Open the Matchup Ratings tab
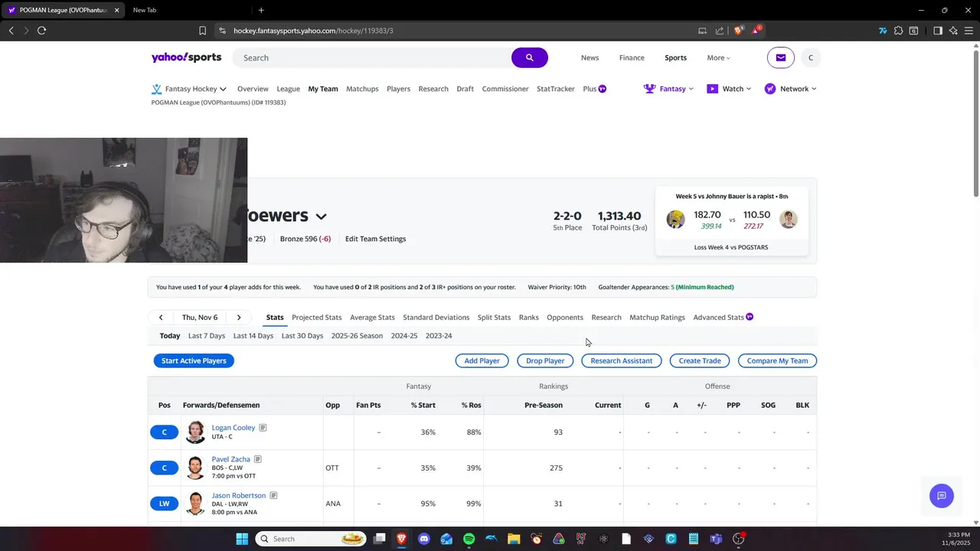This screenshot has width=980, height=551. click(657, 318)
